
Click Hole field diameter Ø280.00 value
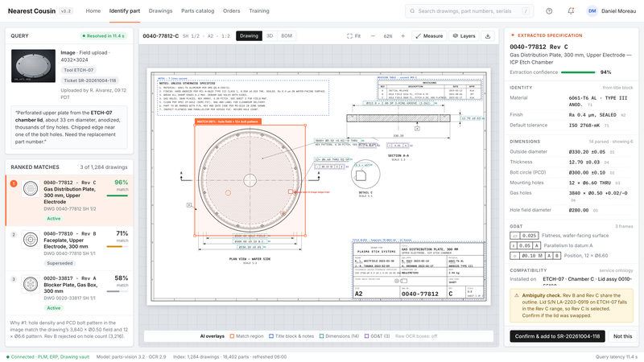coord(579,210)
